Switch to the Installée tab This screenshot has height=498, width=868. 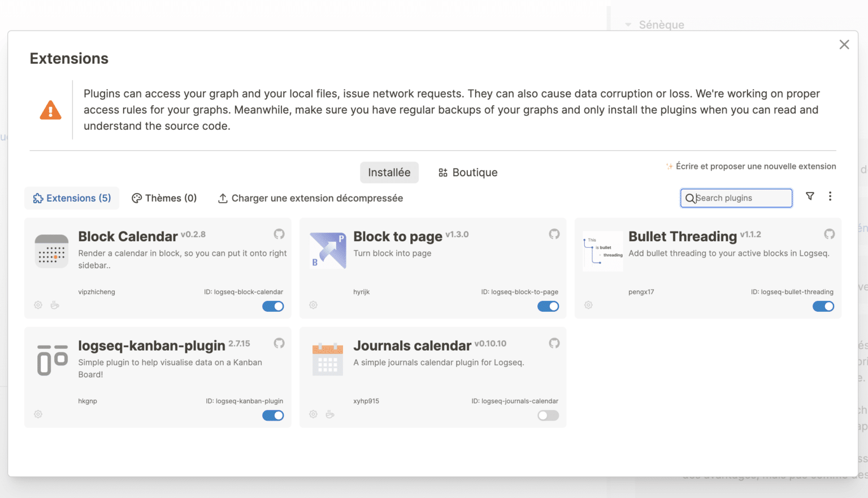tap(389, 172)
